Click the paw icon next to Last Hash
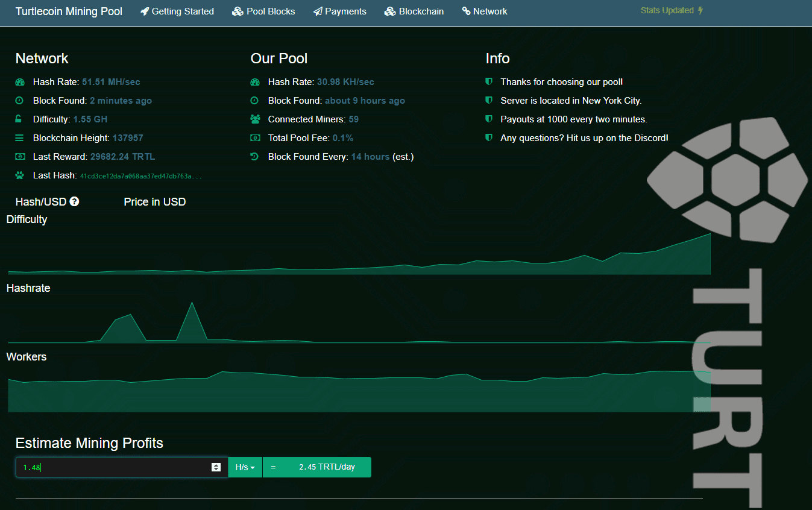The width and height of the screenshot is (812, 510). pyautogui.click(x=20, y=175)
